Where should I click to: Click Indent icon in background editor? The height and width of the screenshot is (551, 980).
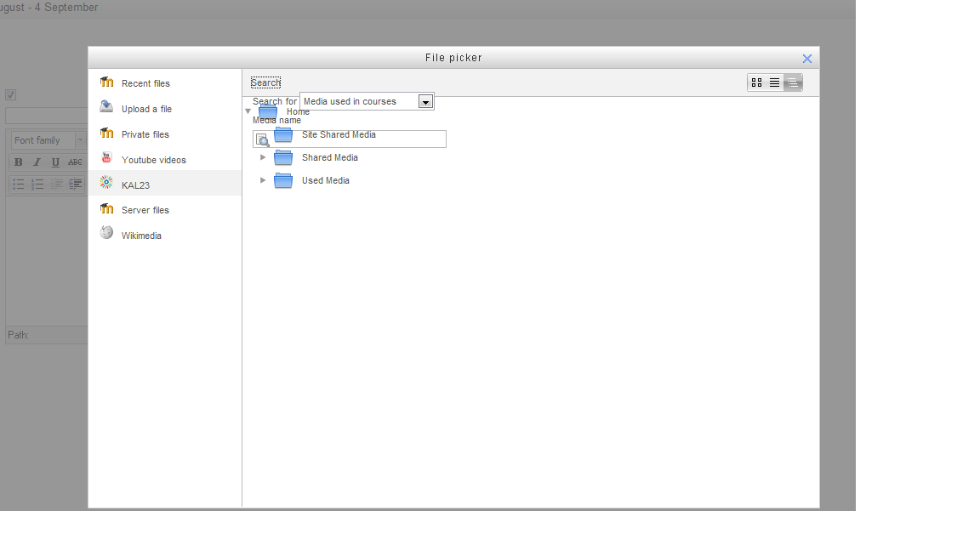(75, 184)
